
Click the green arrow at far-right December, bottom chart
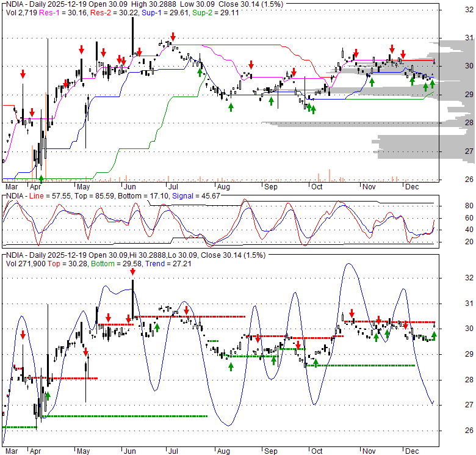[x=434, y=335]
